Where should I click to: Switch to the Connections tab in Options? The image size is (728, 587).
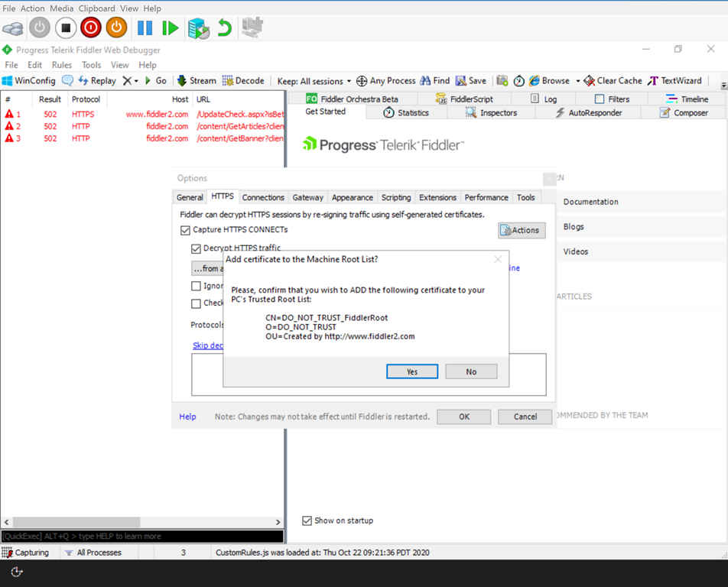click(x=262, y=196)
